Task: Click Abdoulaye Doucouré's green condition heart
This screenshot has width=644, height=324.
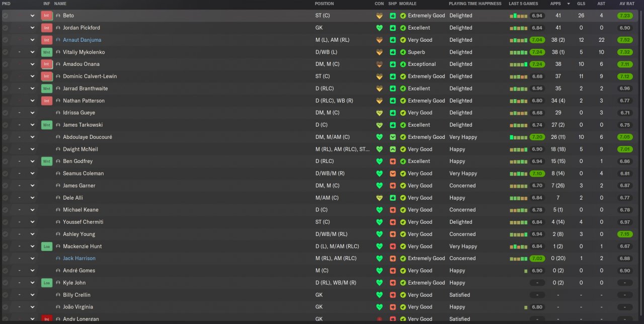Action: [x=379, y=137]
